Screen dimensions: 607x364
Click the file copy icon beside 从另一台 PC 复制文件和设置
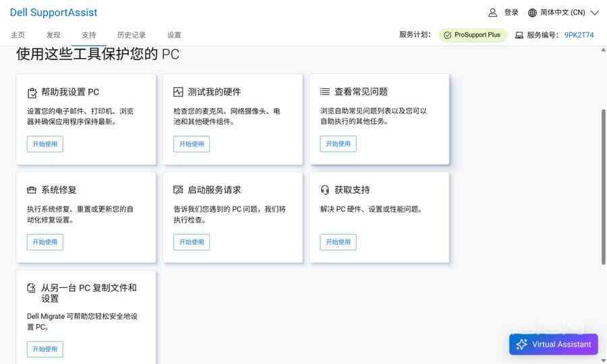pyautogui.click(x=31, y=288)
